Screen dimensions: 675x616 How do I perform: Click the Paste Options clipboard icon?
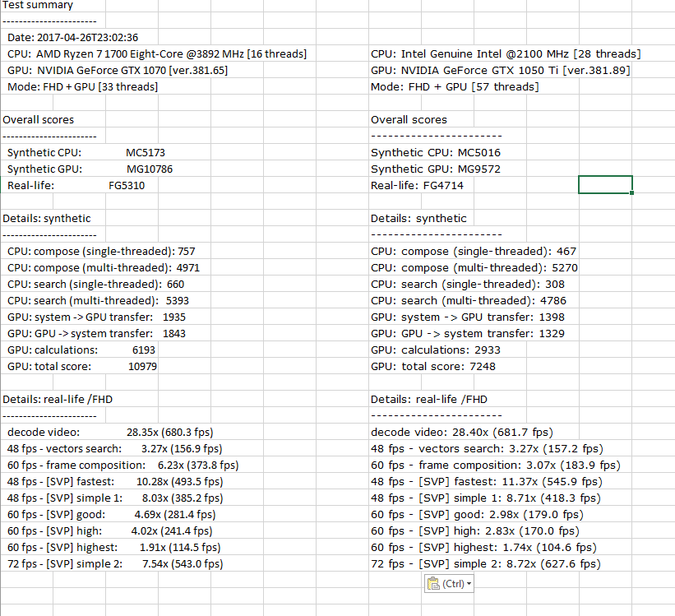[x=433, y=584]
